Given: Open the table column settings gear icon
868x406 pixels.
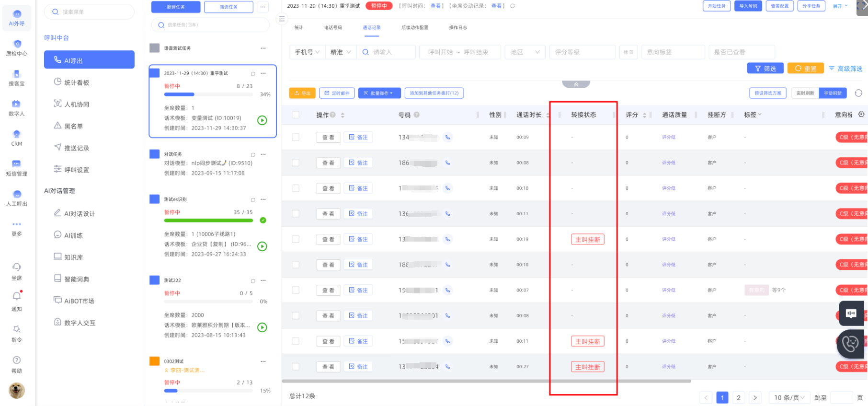Looking at the screenshot, I should [861, 115].
